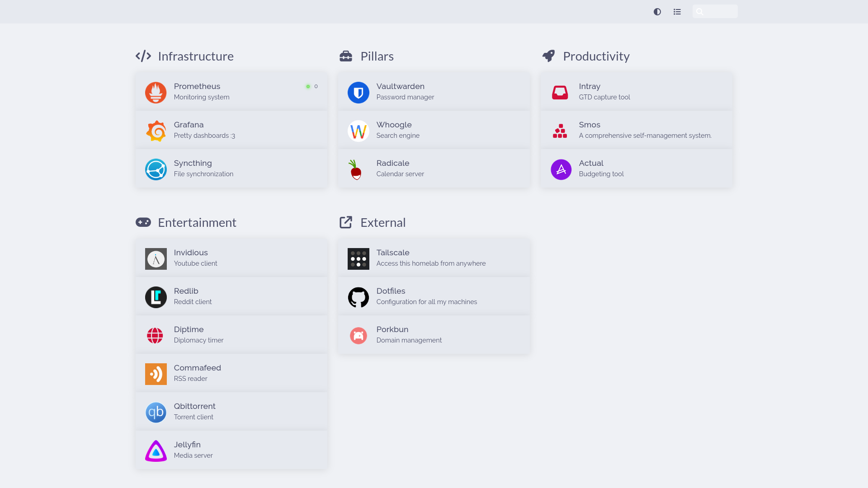Image resolution: width=868 pixels, height=488 pixels.
Task: Open Tailscale remote access
Action: point(434,258)
